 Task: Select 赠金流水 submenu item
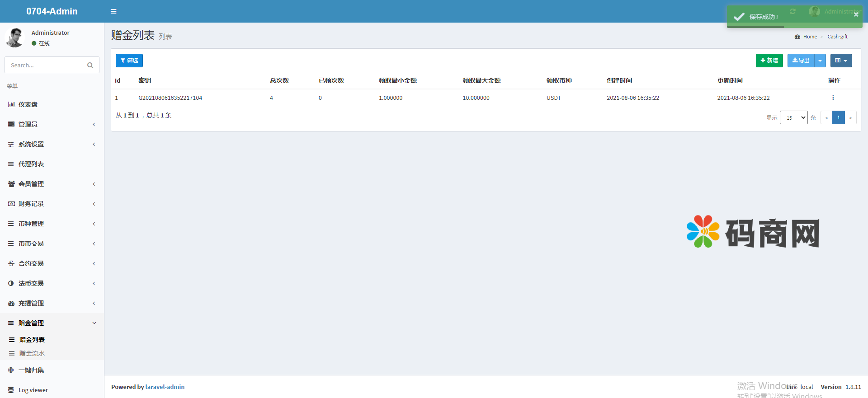pyautogui.click(x=32, y=353)
